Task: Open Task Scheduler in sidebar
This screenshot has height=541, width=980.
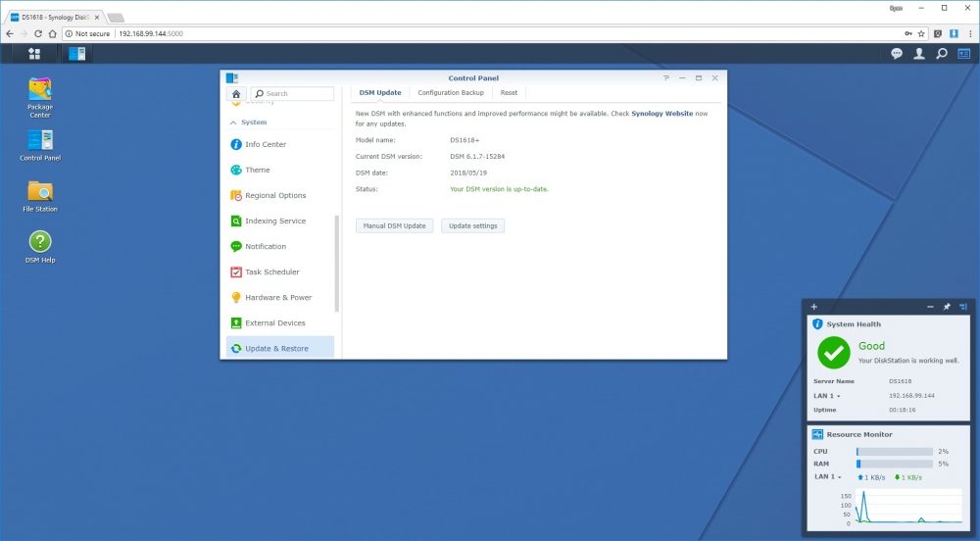Action: point(279,271)
